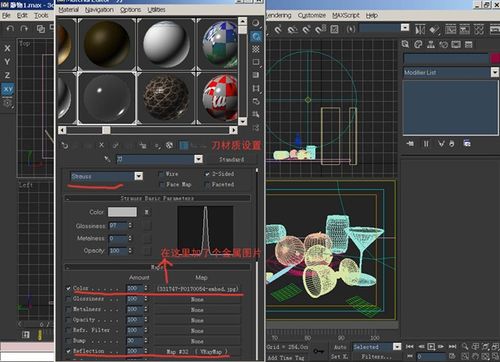The width and height of the screenshot is (500, 362).
Task: Enable the Glossiness map checkbox
Action: tap(68, 299)
